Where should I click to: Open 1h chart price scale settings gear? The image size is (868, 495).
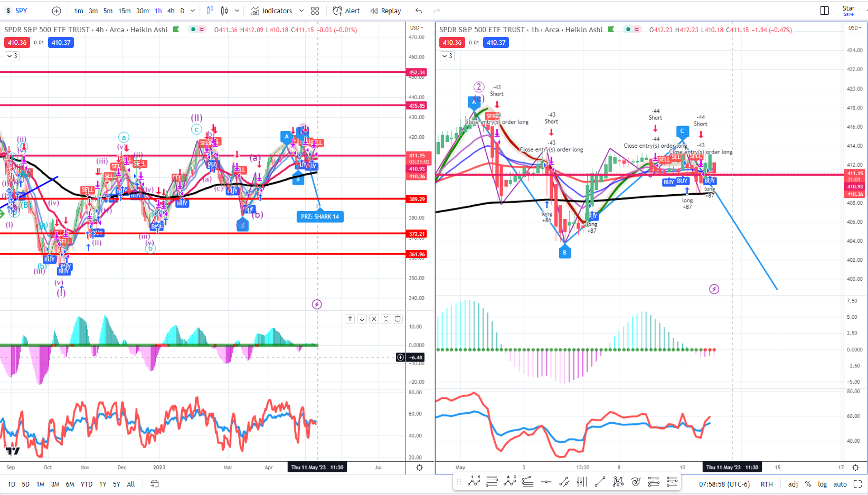pyautogui.click(x=855, y=468)
